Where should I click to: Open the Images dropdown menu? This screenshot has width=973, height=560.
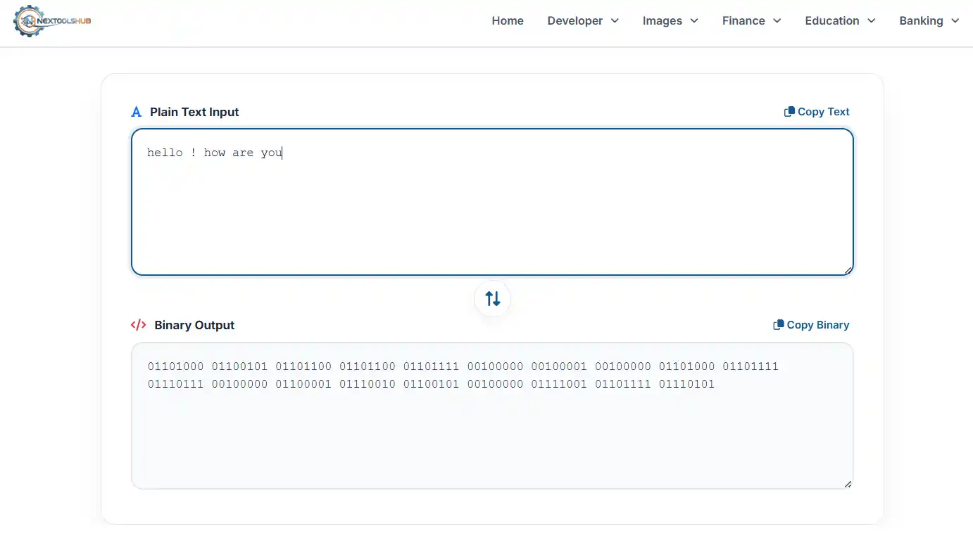[x=670, y=21]
